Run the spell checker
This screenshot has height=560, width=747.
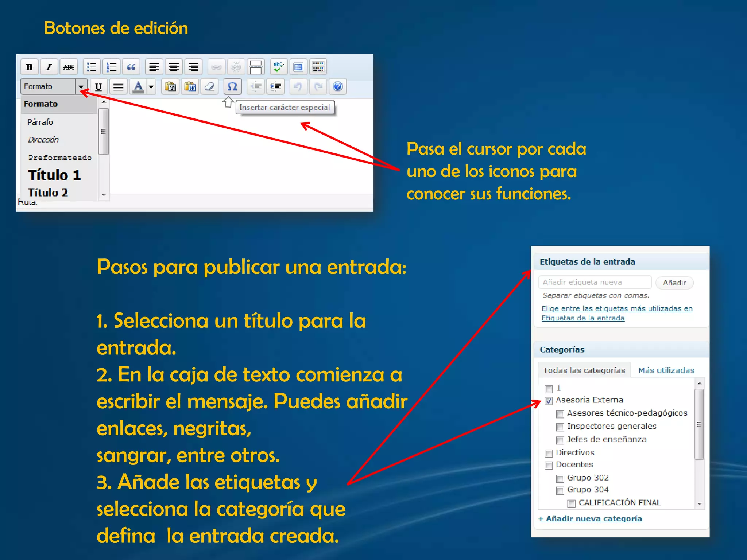click(x=279, y=67)
